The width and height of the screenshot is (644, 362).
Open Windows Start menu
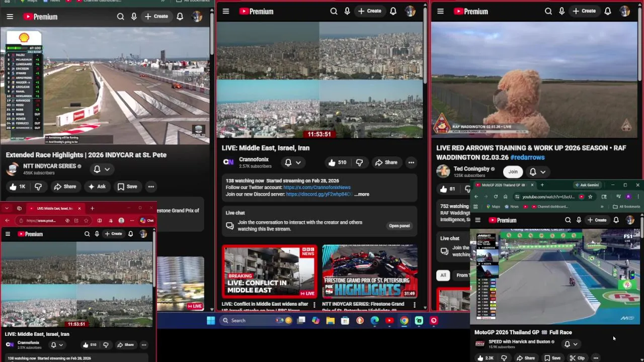pos(211,320)
